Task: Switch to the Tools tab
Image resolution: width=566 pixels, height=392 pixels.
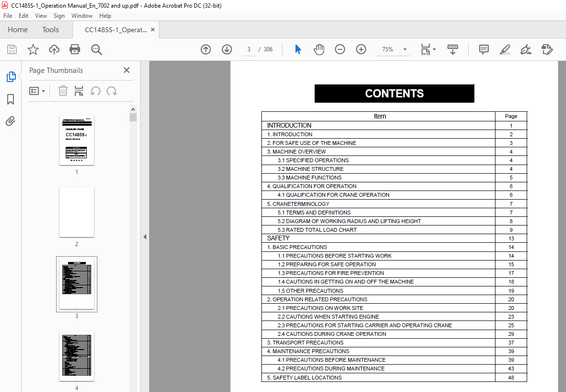Action: pos(50,30)
